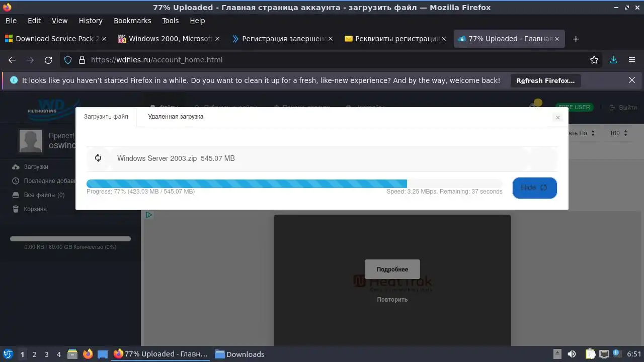The image size is (644, 362).
Task: Click Refresh Firefox button
Action: [x=545, y=80]
